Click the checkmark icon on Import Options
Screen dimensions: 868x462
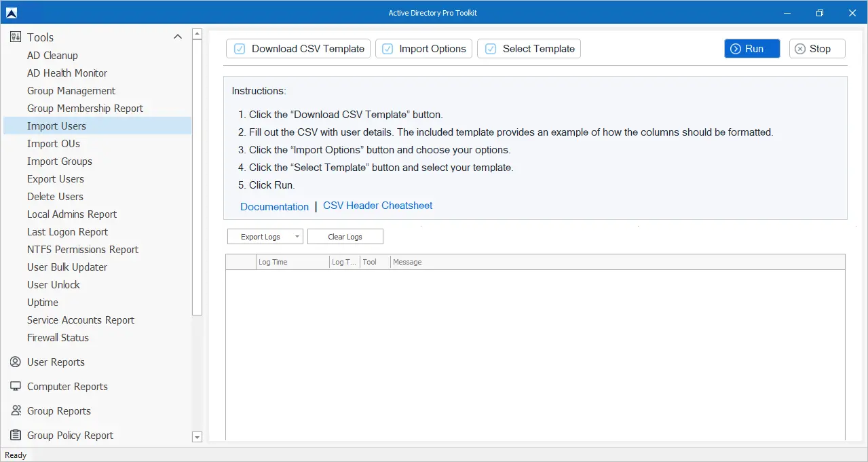(x=388, y=49)
